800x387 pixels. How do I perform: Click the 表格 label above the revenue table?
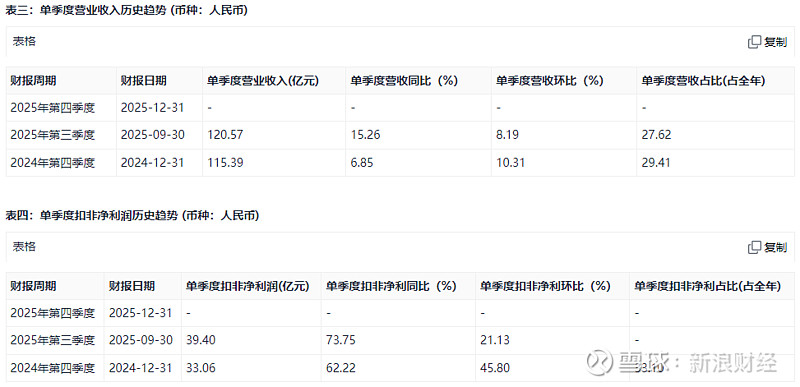[x=24, y=42]
